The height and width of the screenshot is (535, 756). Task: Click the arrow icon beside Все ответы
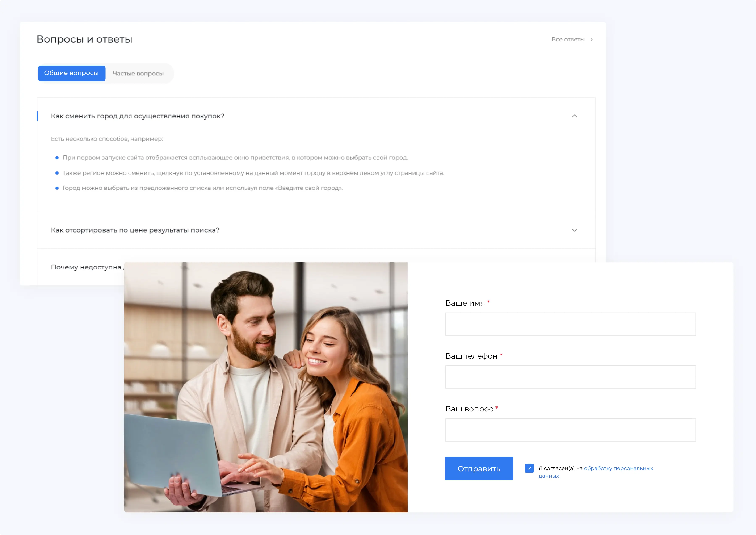591,39
